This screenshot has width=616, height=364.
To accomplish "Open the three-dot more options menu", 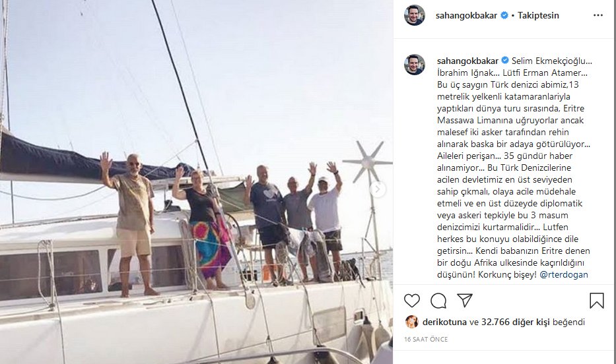I will tap(598, 15).
